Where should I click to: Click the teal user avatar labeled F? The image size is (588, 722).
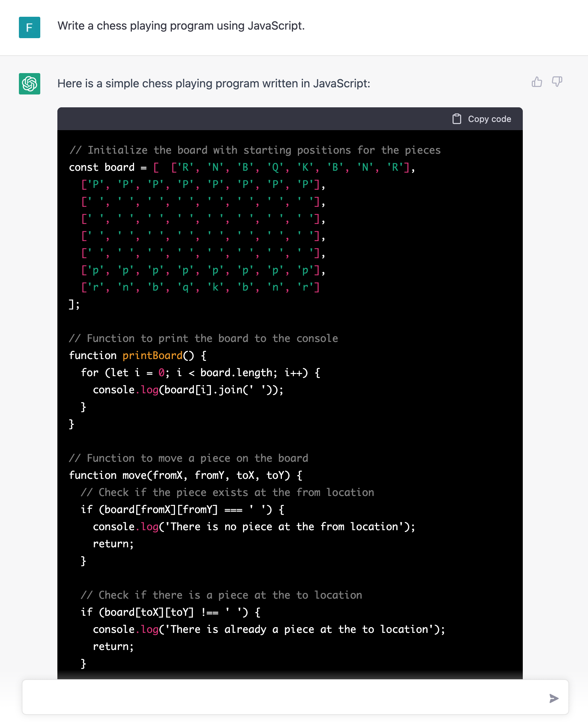(30, 27)
